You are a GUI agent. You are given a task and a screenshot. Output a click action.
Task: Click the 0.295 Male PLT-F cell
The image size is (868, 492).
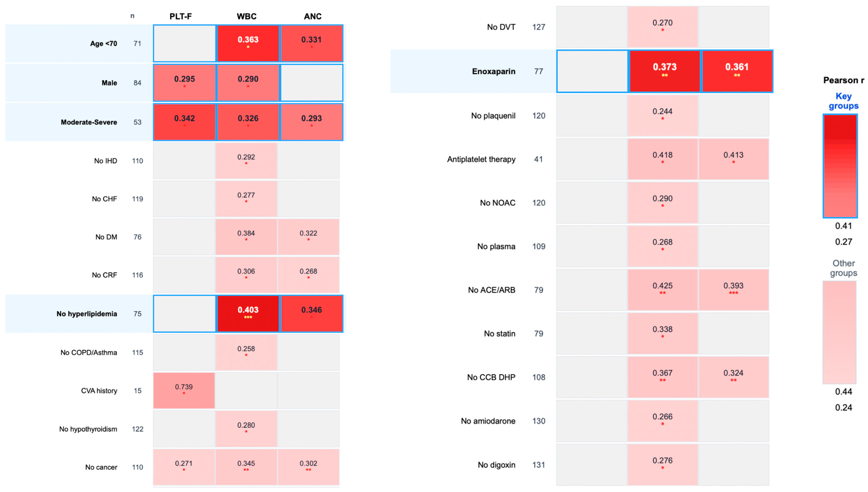point(184,82)
